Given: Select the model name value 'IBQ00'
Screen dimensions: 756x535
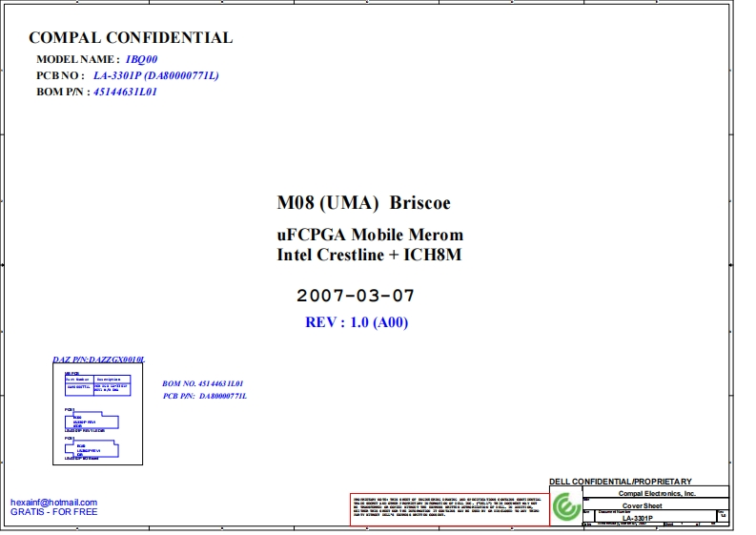Looking at the screenshot, I should 141,59.
